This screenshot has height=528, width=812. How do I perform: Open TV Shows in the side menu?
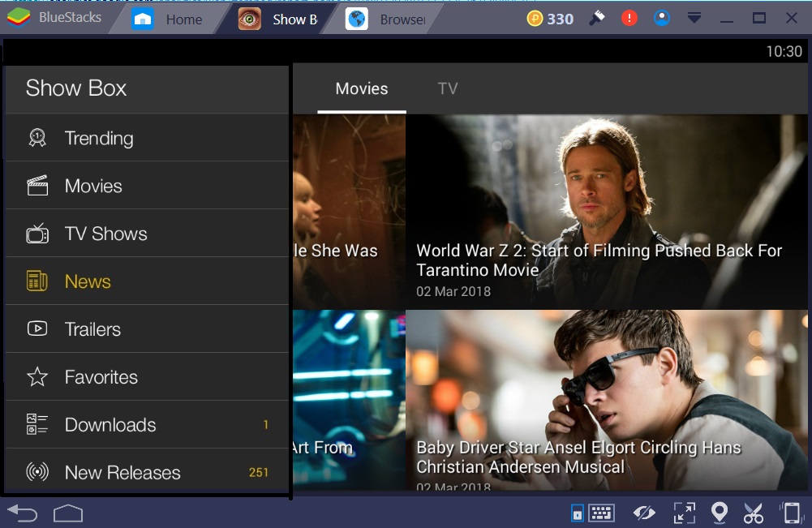pos(147,234)
